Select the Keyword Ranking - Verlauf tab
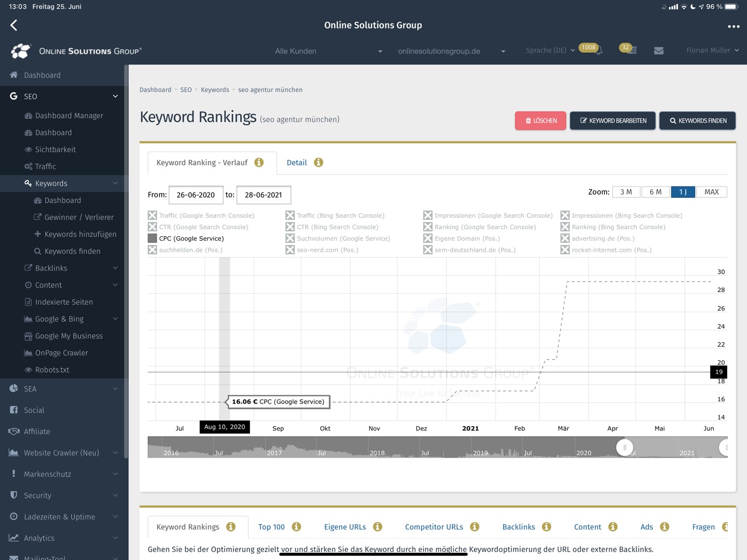Image resolution: width=747 pixels, height=560 pixels. click(212, 163)
